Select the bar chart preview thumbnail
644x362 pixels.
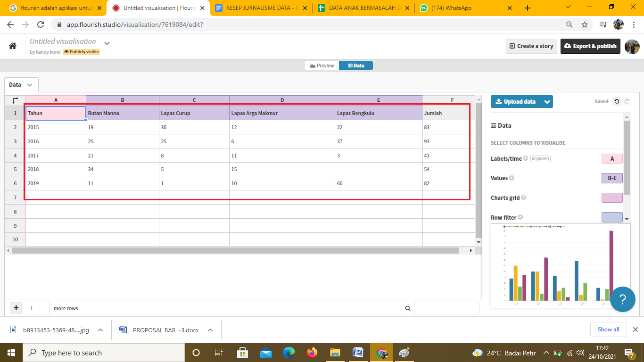pyautogui.click(x=561, y=266)
